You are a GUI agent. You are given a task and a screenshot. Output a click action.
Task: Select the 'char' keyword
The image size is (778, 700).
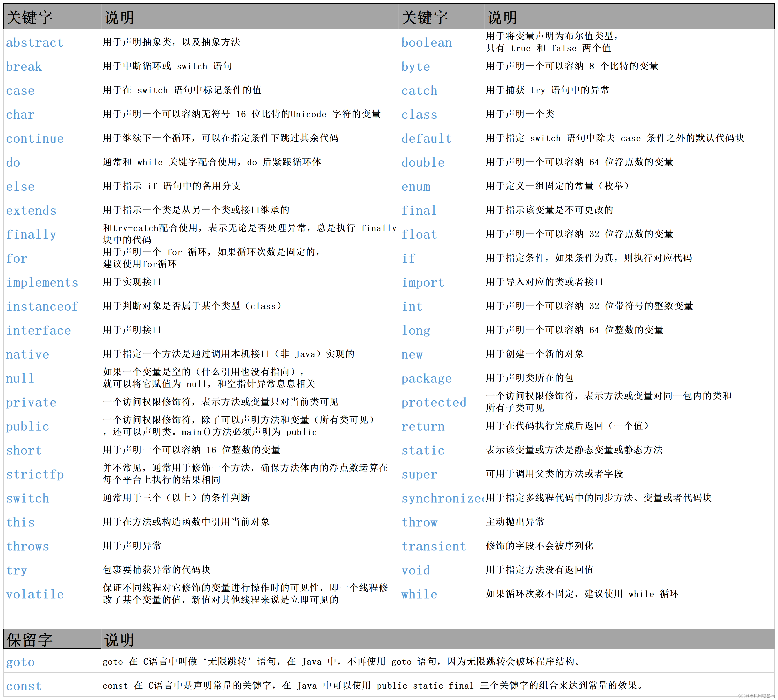coord(20,114)
